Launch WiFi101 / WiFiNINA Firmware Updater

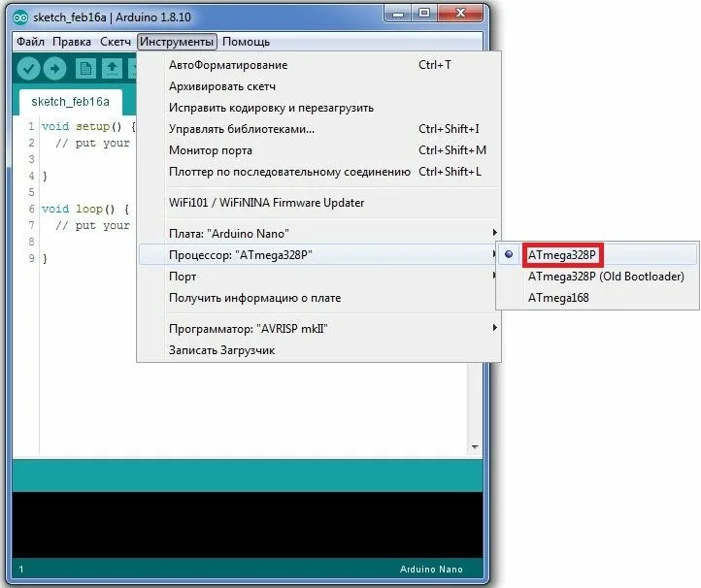click(319, 203)
